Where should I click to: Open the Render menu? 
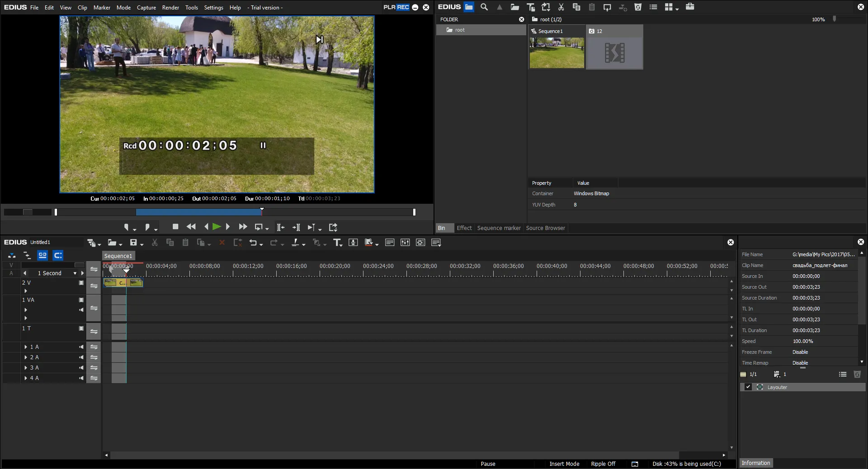(x=170, y=7)
